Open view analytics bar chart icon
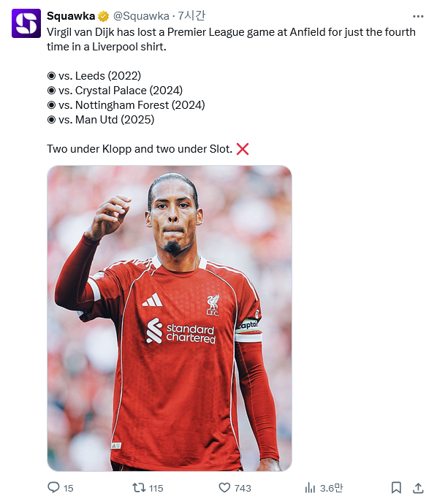The height and width of the screenshot is (504, 437). (310, 488)
